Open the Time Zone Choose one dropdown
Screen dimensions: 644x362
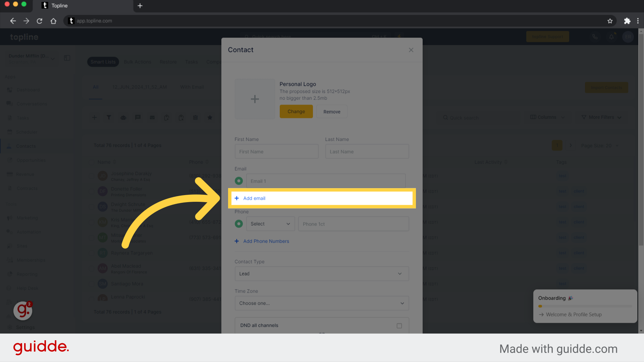(321, 303)
